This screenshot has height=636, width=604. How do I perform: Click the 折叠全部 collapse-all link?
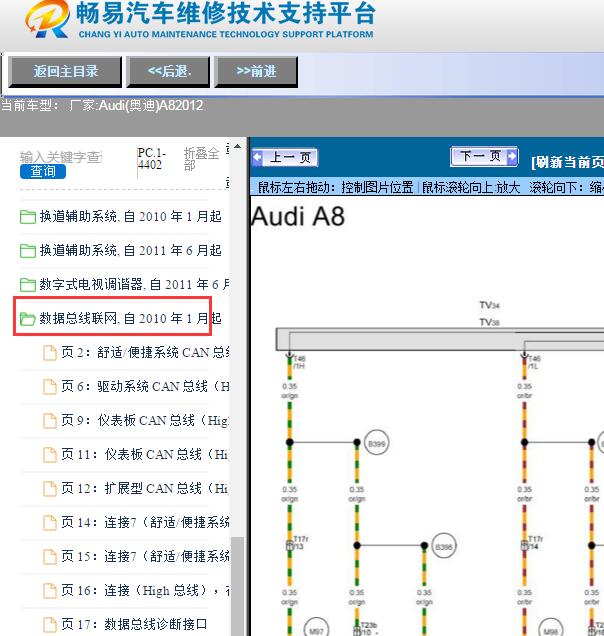[201, 159]
